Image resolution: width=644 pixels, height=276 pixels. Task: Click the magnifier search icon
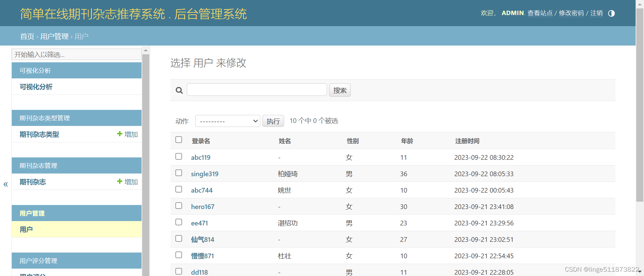(179, 90)
